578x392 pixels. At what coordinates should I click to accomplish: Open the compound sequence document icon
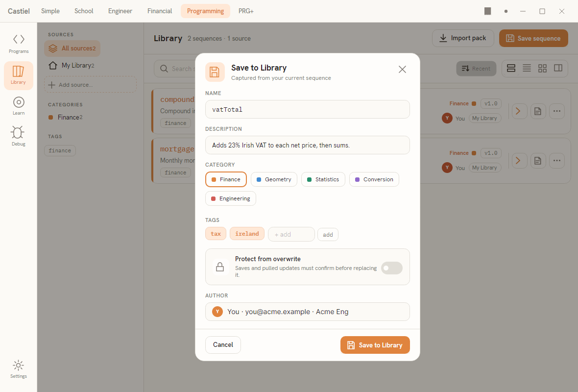pos(538,111)
